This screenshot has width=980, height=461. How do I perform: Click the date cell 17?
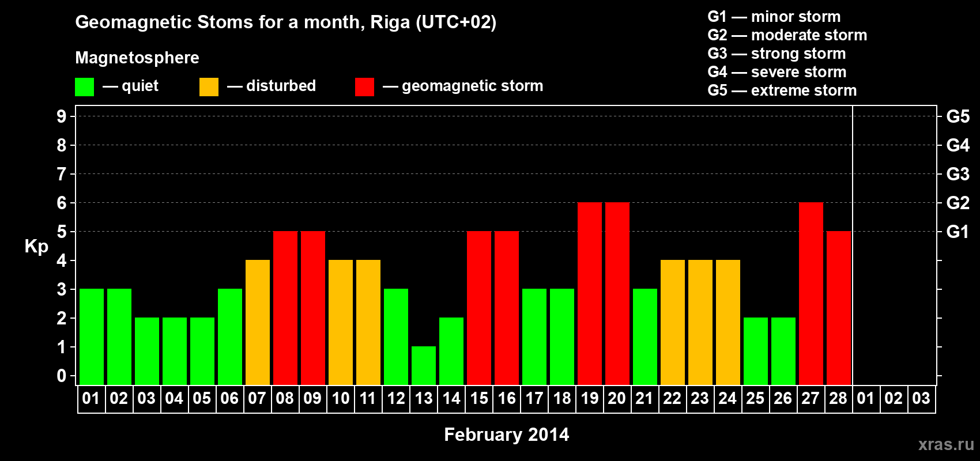[534, 399]
